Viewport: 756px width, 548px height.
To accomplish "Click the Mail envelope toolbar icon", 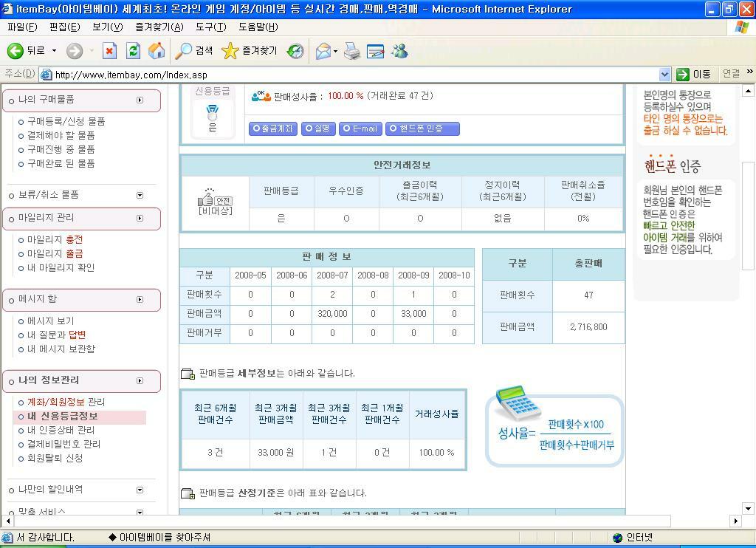I will tap(323, 51).
